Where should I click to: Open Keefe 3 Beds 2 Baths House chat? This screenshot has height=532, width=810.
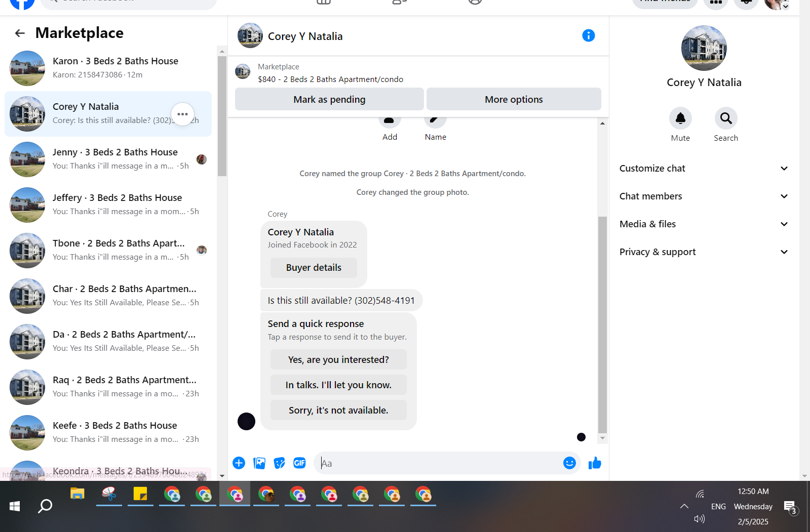[108, 433]
